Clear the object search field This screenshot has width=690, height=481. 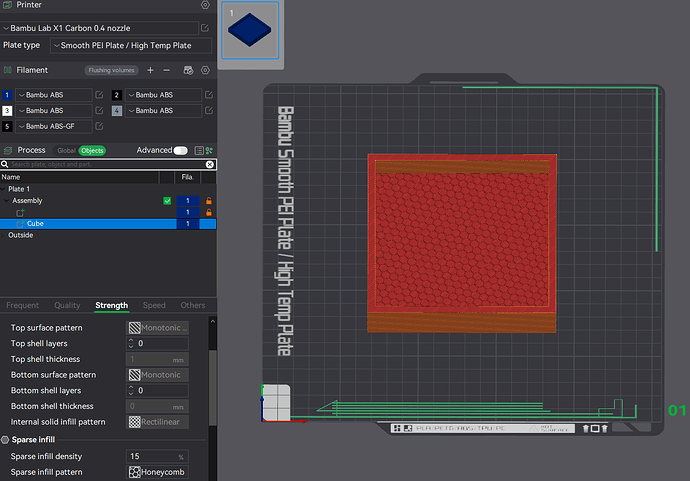tap(210, 164)
